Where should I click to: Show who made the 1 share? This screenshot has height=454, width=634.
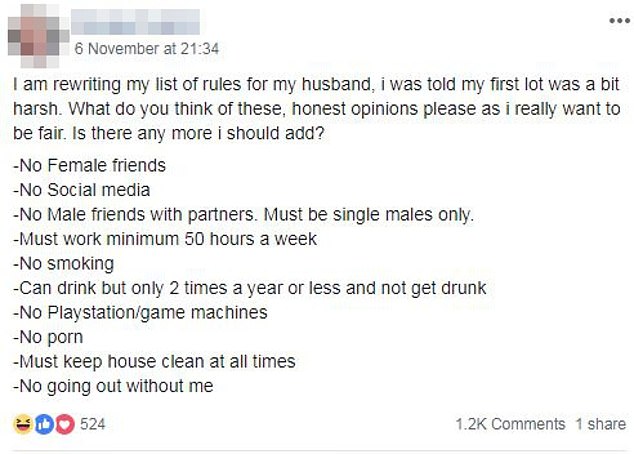point(600,424)
